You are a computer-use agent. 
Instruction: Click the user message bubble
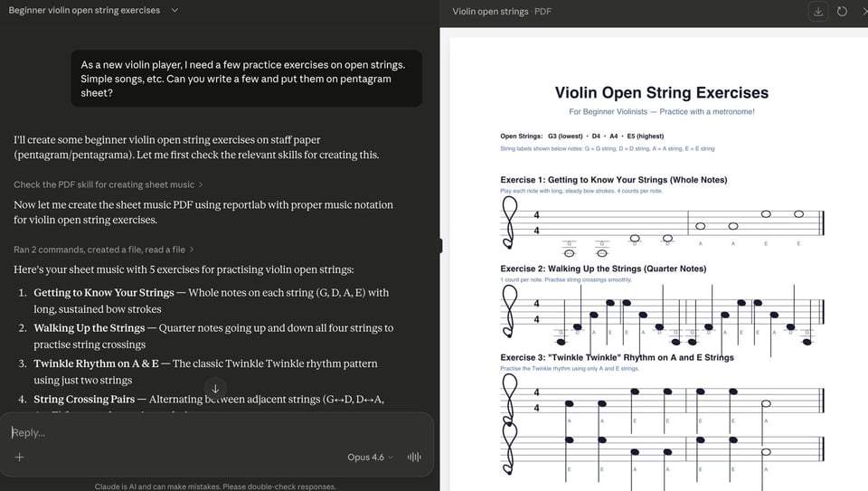click(246, 79)
